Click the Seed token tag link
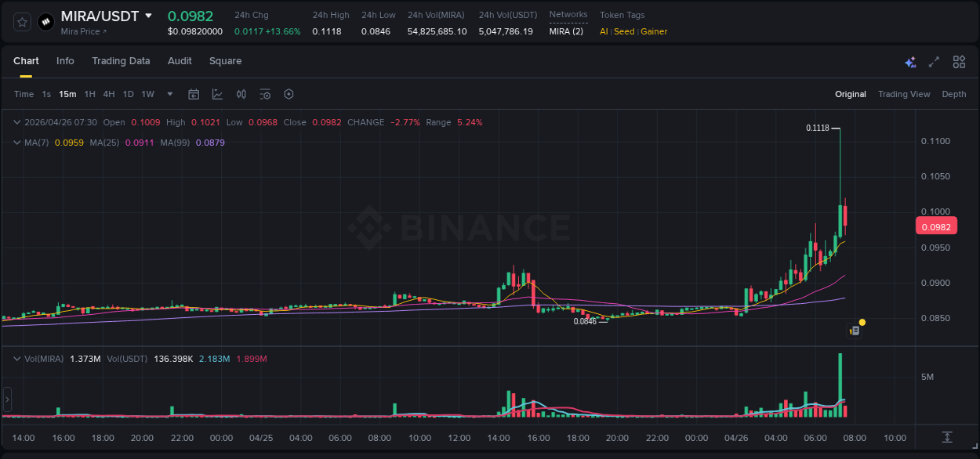Image resolution: width=980 pixels, height=459 pixels. pos(623,31)
